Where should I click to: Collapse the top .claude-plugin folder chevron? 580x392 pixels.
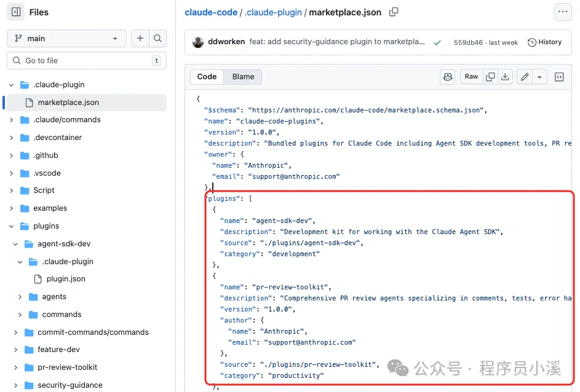12,85
